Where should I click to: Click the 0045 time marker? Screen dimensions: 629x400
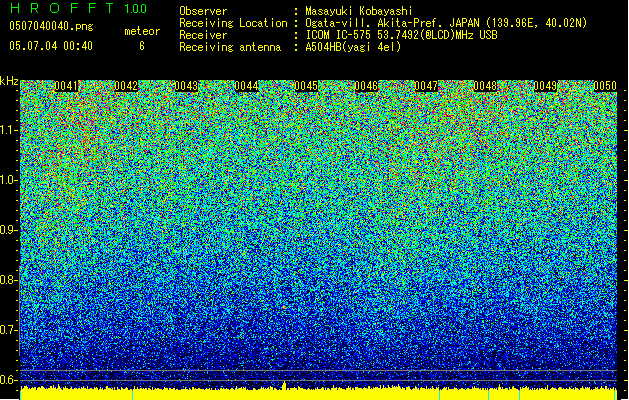coord(306,86)
